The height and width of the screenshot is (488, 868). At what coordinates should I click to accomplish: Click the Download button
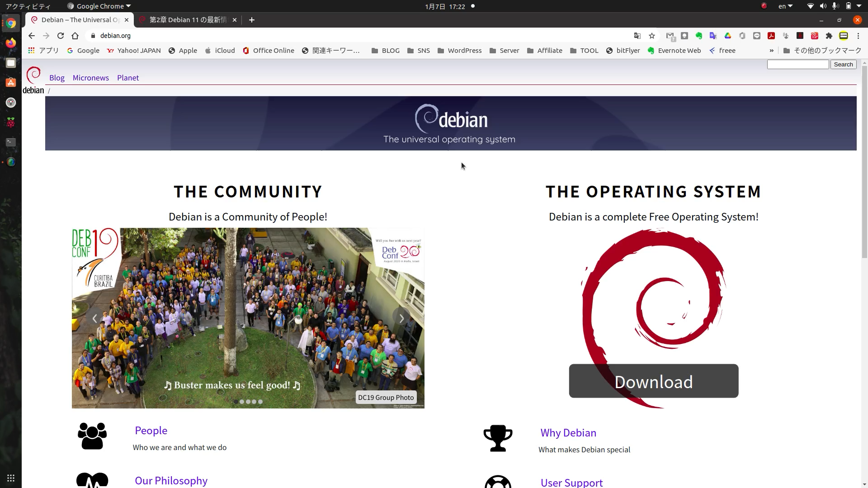pos(653,381)
